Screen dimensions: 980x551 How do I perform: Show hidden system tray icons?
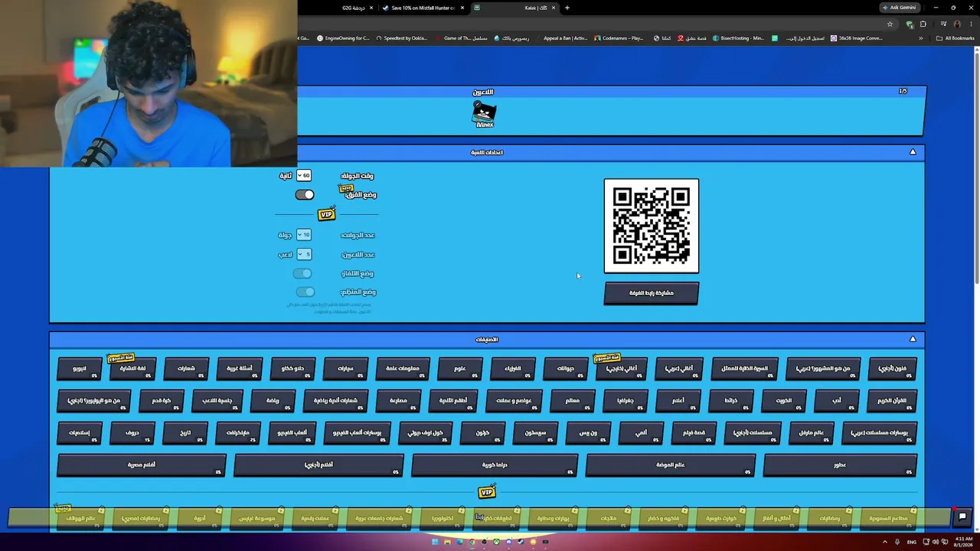tap(885, 542)
